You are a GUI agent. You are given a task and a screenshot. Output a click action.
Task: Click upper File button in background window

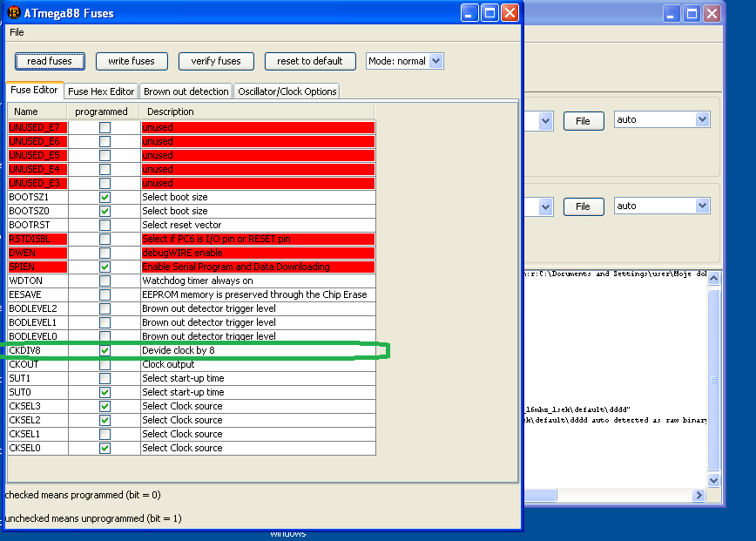tap(584, 121)
